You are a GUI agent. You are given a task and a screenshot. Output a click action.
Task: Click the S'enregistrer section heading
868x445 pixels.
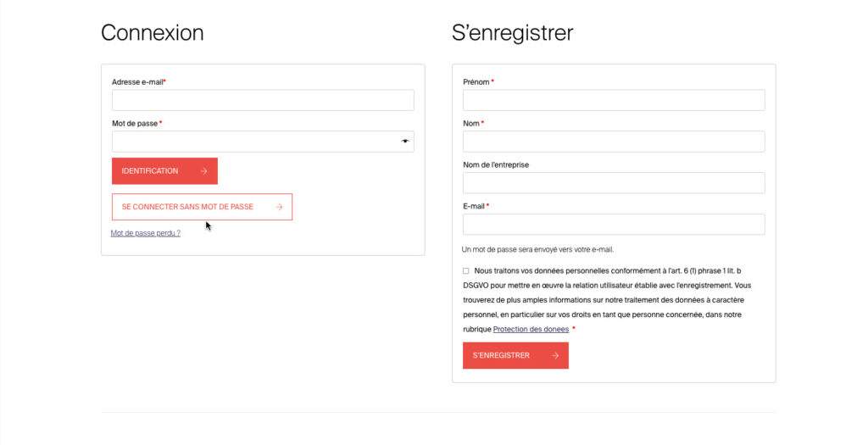pyautogui.click(x=513, y=33)
